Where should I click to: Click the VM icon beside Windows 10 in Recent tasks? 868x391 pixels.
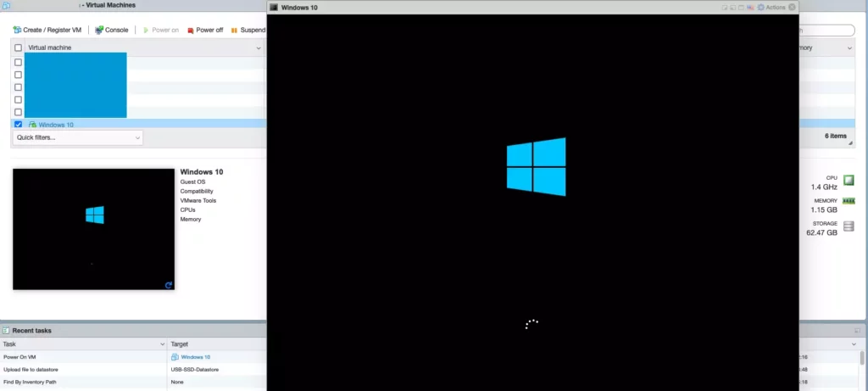pyautogui.click(x=175, y=357)
